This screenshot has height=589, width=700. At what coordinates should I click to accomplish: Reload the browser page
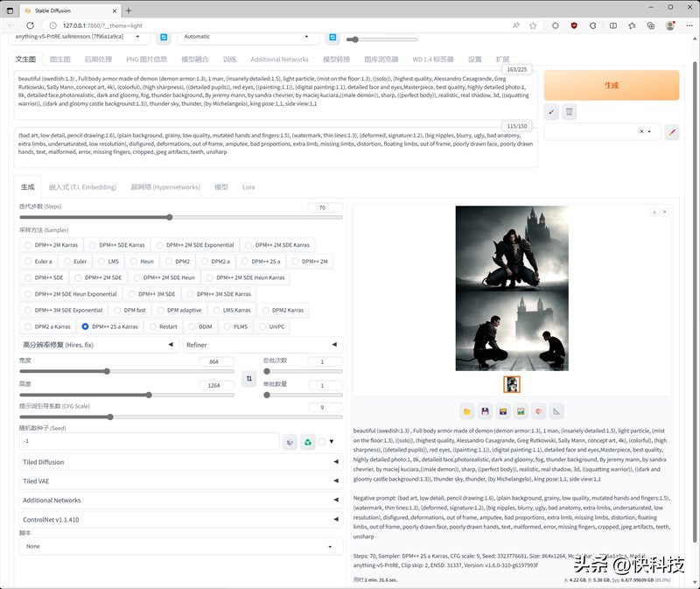pos(30,25)
